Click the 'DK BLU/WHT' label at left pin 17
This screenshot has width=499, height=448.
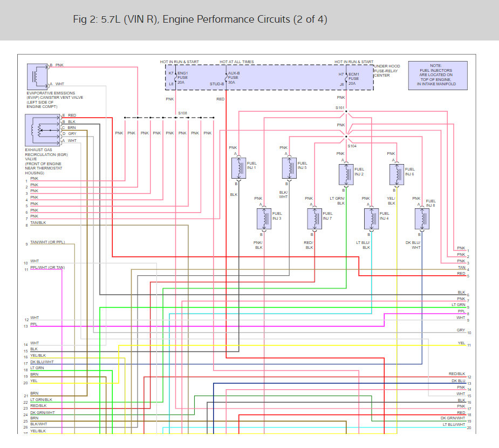[42, 362]
